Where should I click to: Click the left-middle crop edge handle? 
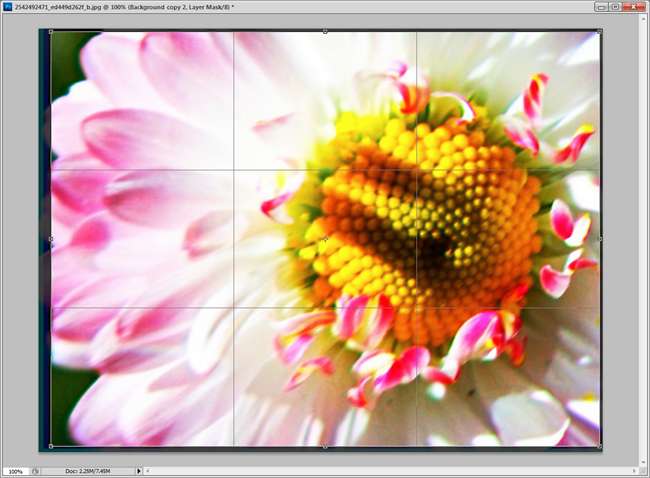[51, 239]
